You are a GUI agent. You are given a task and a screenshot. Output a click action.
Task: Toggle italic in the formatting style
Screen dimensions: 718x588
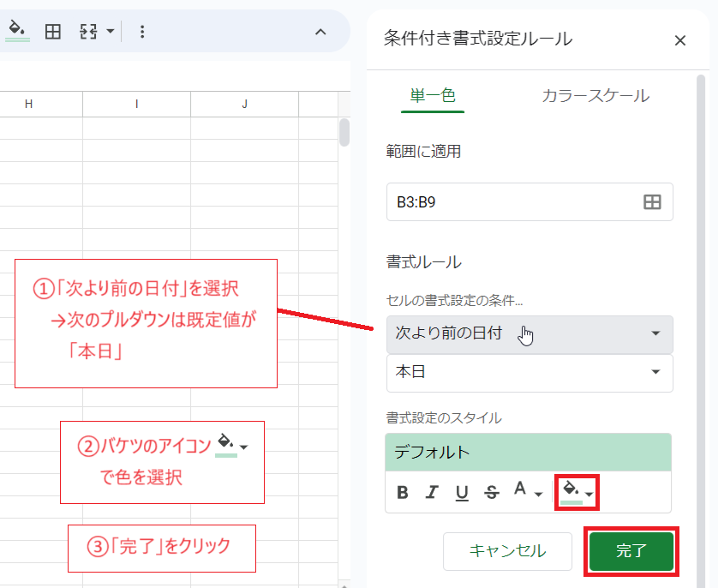tap(432, 493)
